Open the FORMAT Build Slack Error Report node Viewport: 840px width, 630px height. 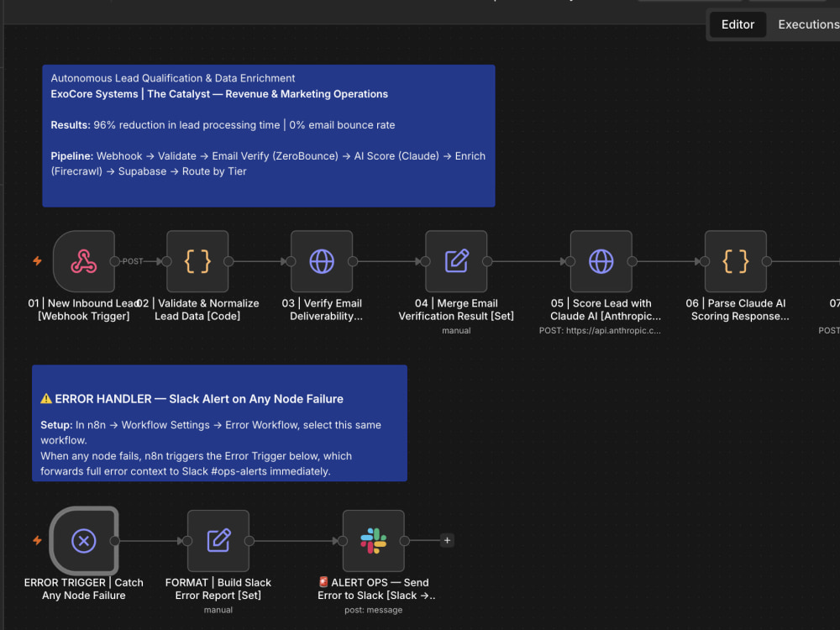pyautogui.click(x=218, y=540)
